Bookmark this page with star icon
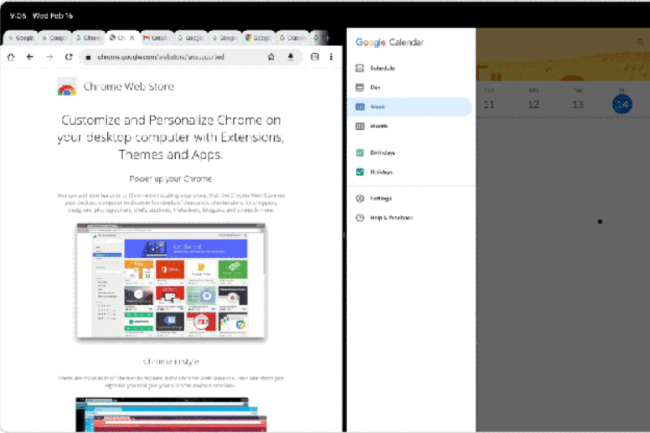 coord(271,57)
